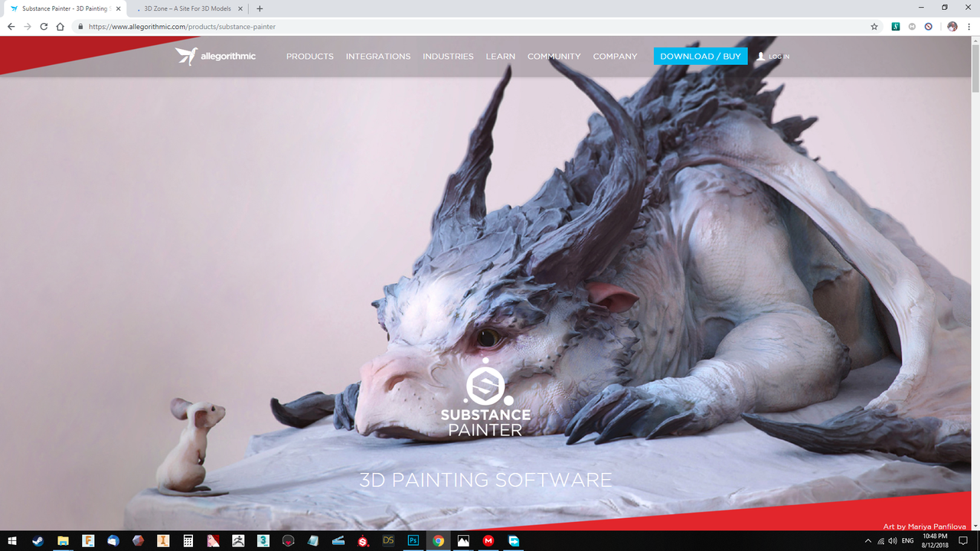Image resolution: width=980 pixels, height=551 pixels.
Task: Open the Chrome profile avatar
Action: click(x=952, y=26)
